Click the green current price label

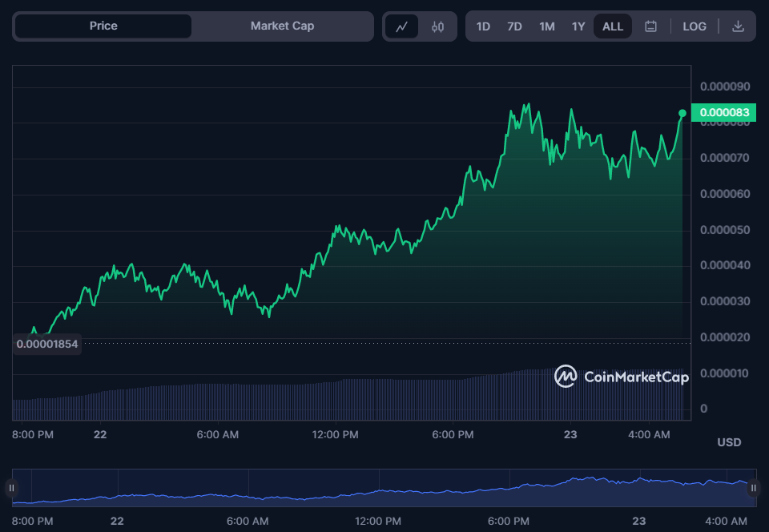click(x=725, y=112)
